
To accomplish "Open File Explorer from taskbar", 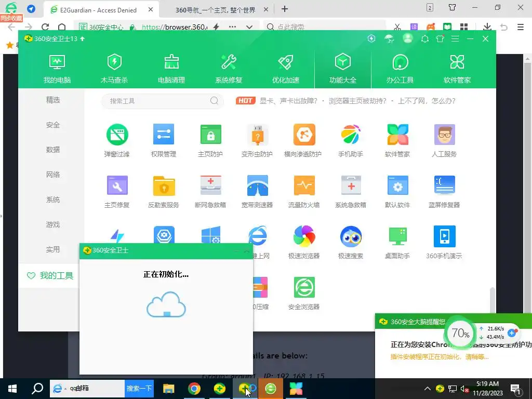I will pyautogui.click(x=169, y=389).
